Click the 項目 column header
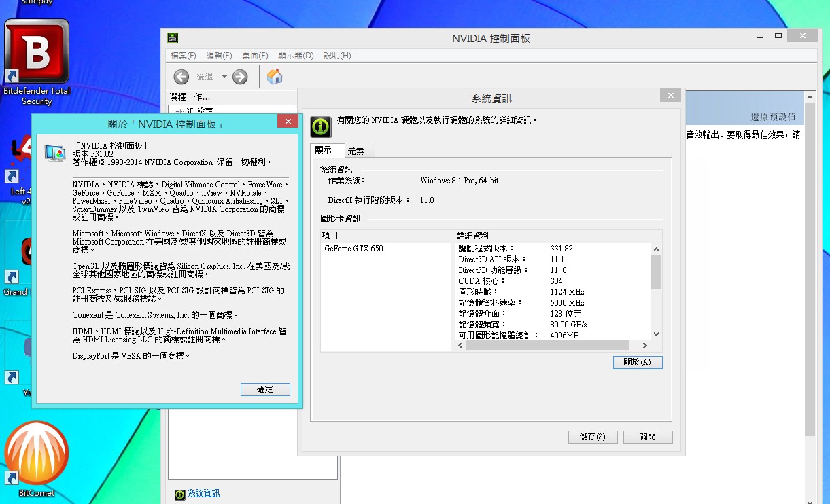The width and height of the screenshot is (830, 504). coord(387,235)
